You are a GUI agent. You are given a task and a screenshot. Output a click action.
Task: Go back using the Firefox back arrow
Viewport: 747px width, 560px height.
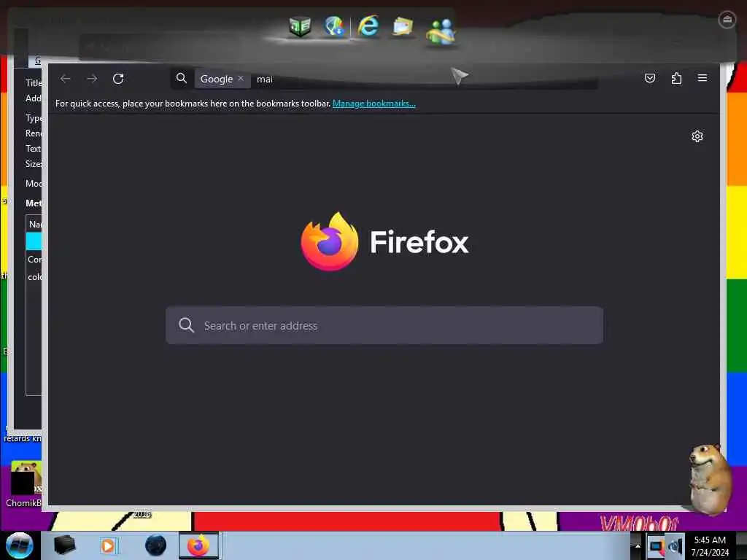coord(65,79)
